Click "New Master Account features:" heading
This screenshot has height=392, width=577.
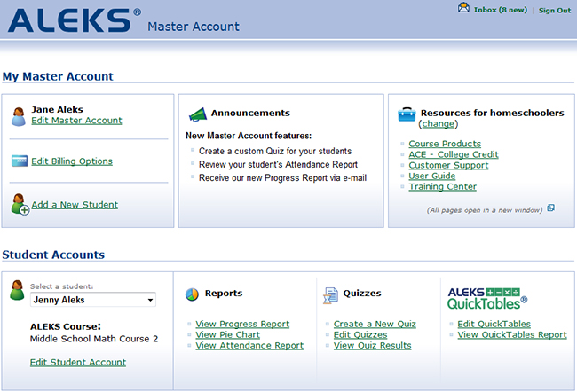[x=249, y=136]
